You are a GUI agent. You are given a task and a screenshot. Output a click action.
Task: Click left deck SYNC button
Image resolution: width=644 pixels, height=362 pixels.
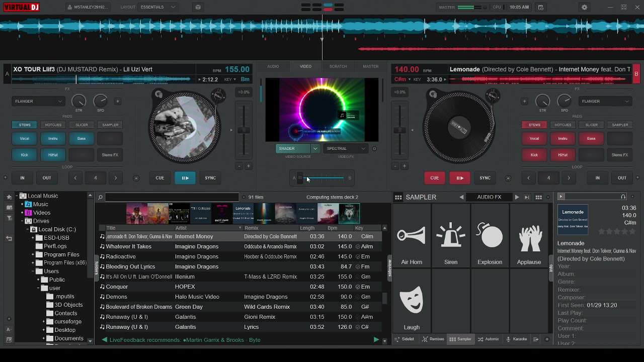pyautogui.click(x=210, y=178)
